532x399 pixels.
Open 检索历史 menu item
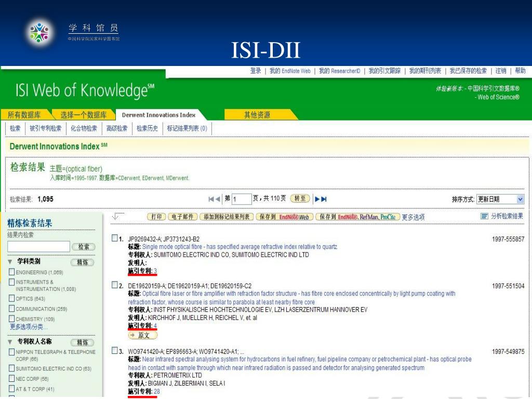(147, 128)
